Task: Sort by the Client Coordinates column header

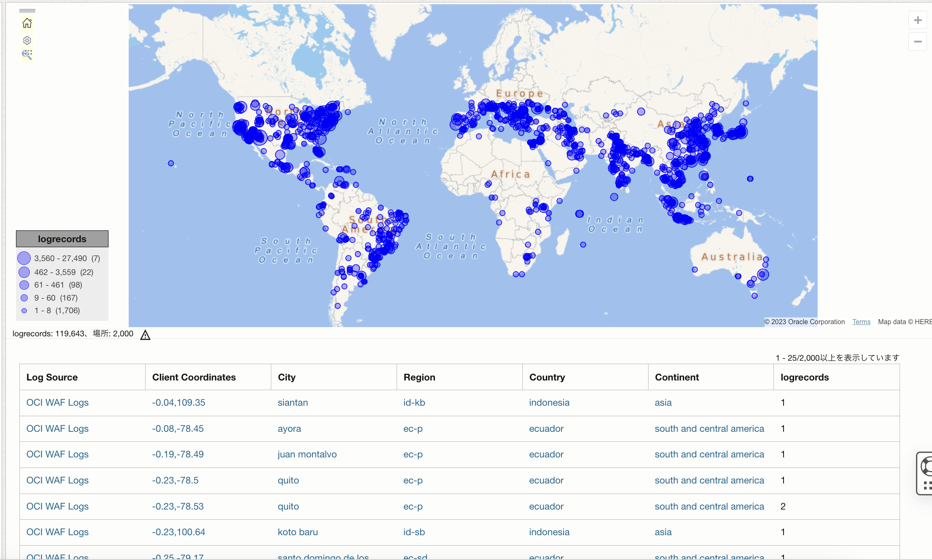Action: coord(194,377)
